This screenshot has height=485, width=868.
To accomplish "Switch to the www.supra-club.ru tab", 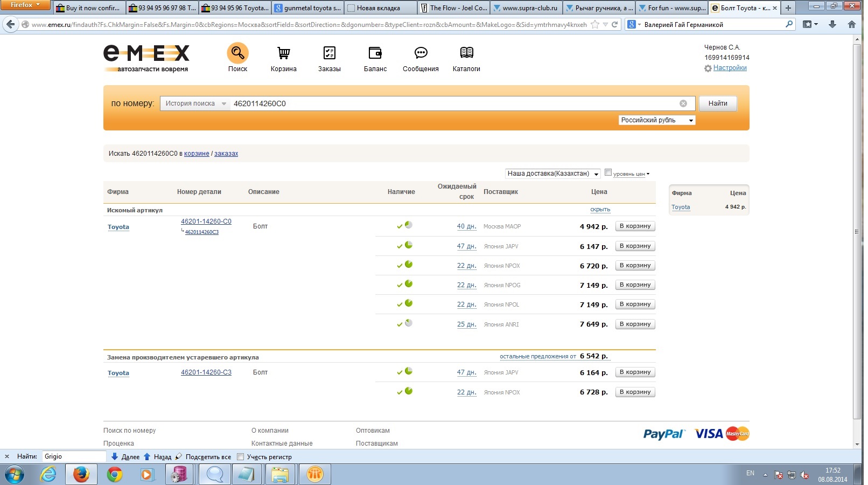I will click(x=526, y=8).
